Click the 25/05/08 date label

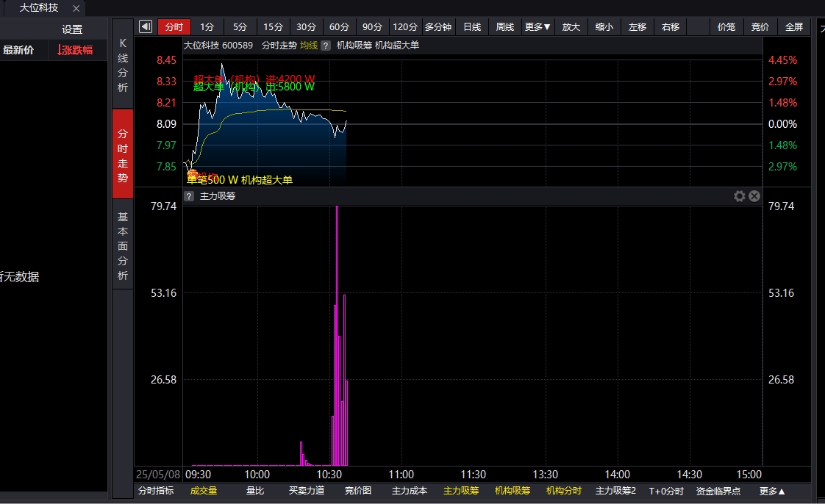point(158,475)
